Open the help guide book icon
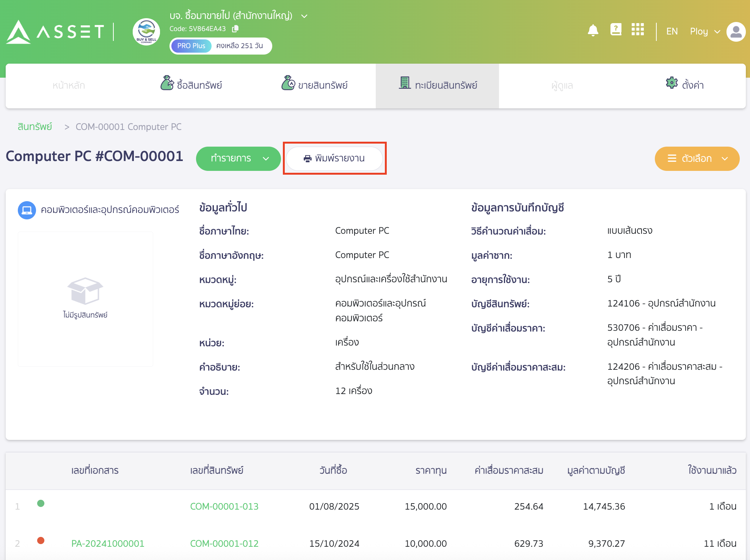The width and height of the screenshot is (750, 560). [616, 30]
